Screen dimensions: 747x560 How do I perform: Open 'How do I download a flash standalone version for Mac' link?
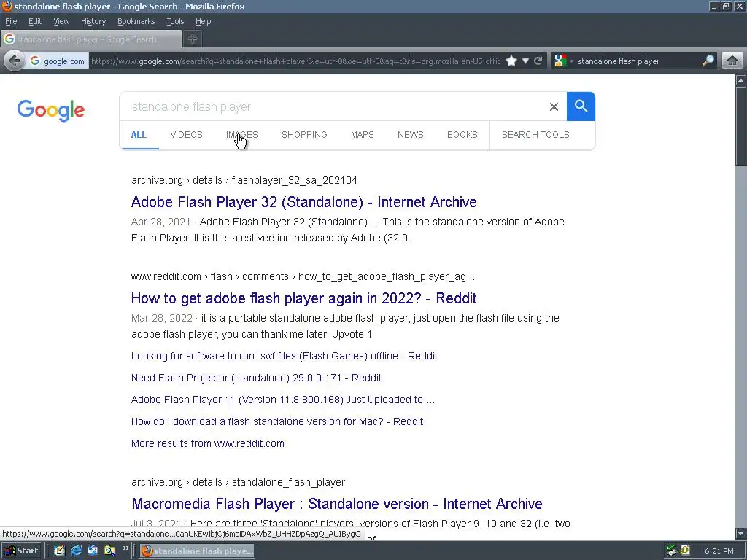(x=277, y=422)
